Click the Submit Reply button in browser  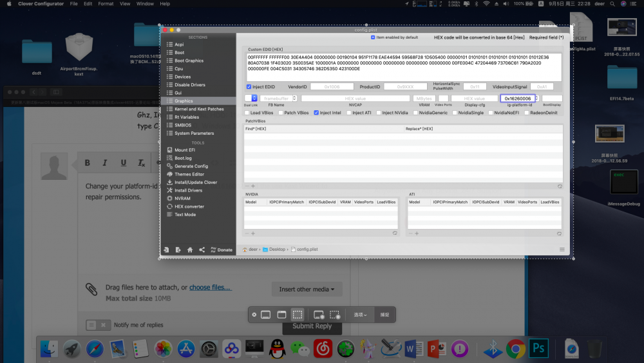(312, 326)
